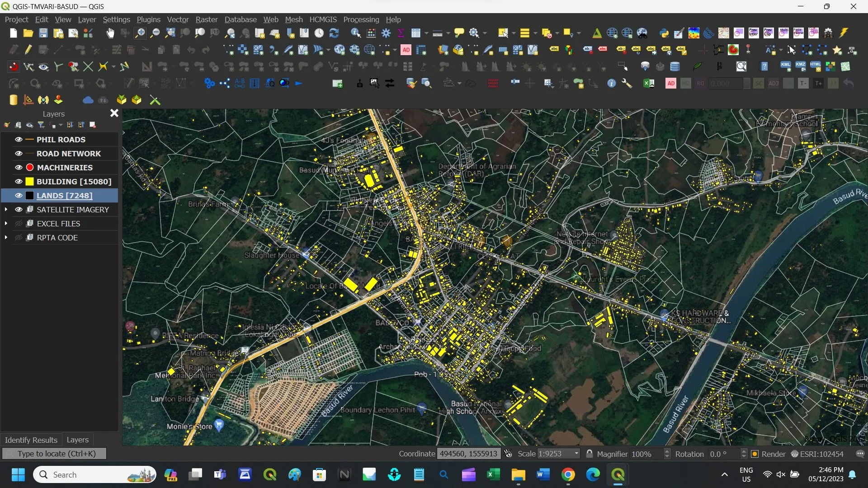Click Save Project floppy icon

pyautogui.click(x=43, y=33)
